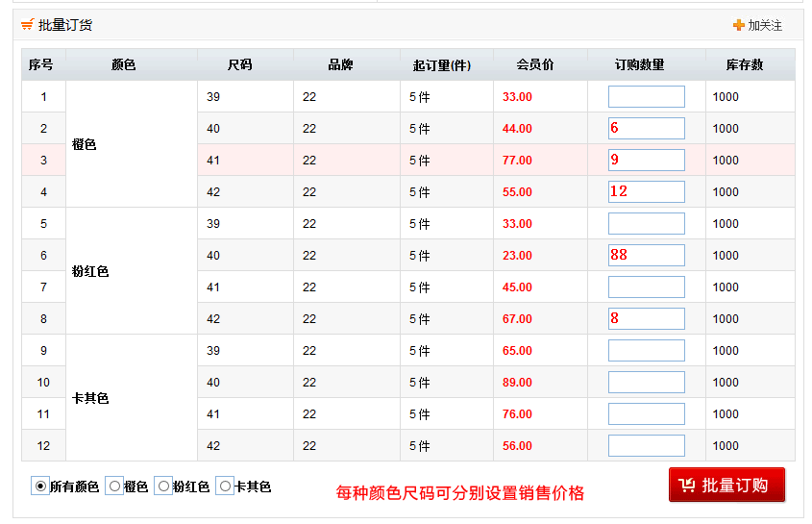
Task: Select the 粉红色 radio button
Action: [163, 487]
